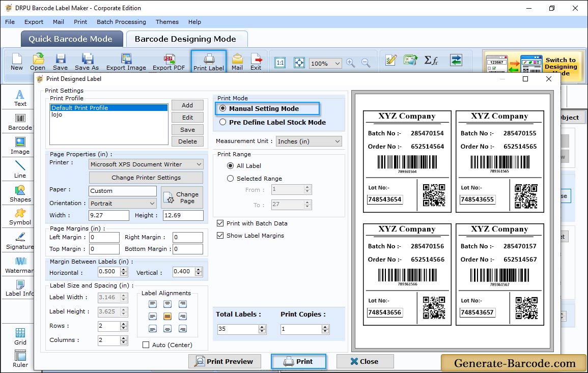Click the Excel import icon
Image resolution: width=588 pixels, height=373 pixels.
(411, 60)
